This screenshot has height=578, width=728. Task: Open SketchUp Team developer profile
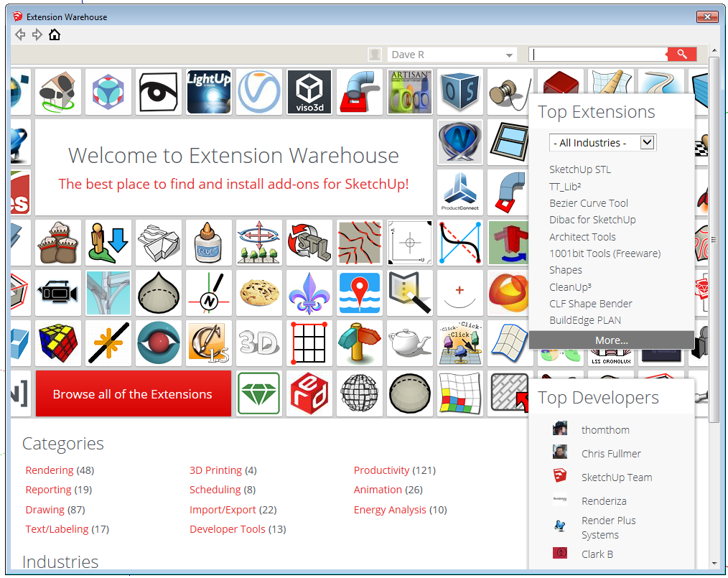[617, 477]
